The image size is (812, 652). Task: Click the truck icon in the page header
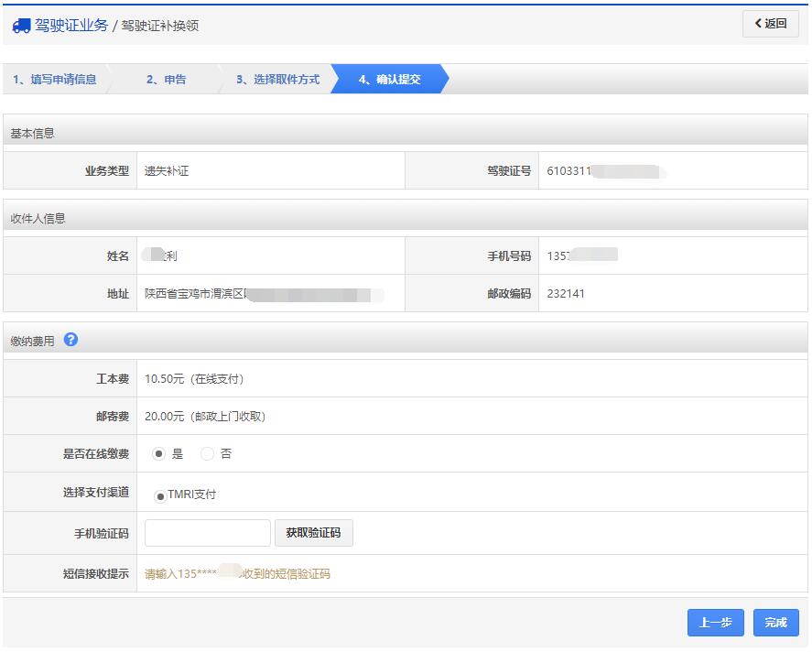pyautogui.click(x=20, y=26)
